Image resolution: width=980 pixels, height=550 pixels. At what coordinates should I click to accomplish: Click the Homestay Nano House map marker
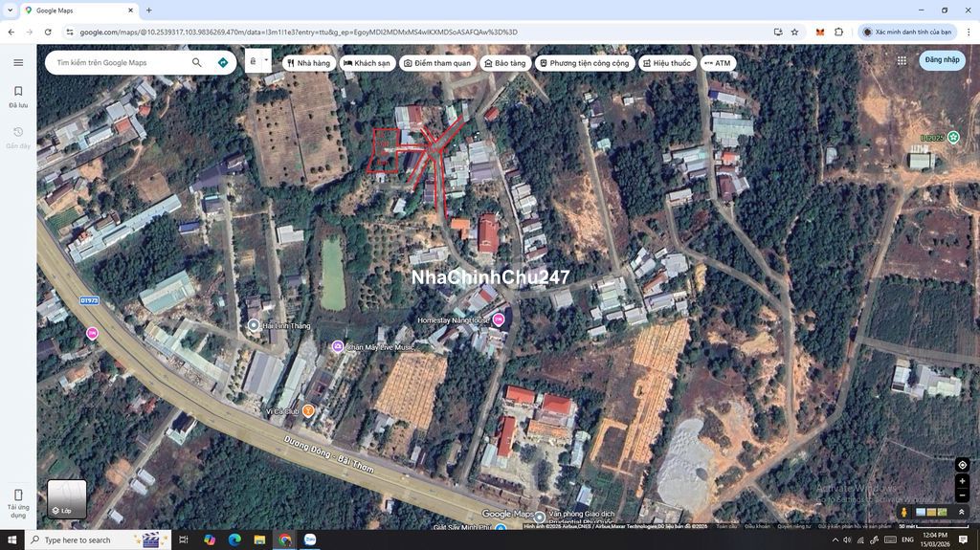point(499,320)
